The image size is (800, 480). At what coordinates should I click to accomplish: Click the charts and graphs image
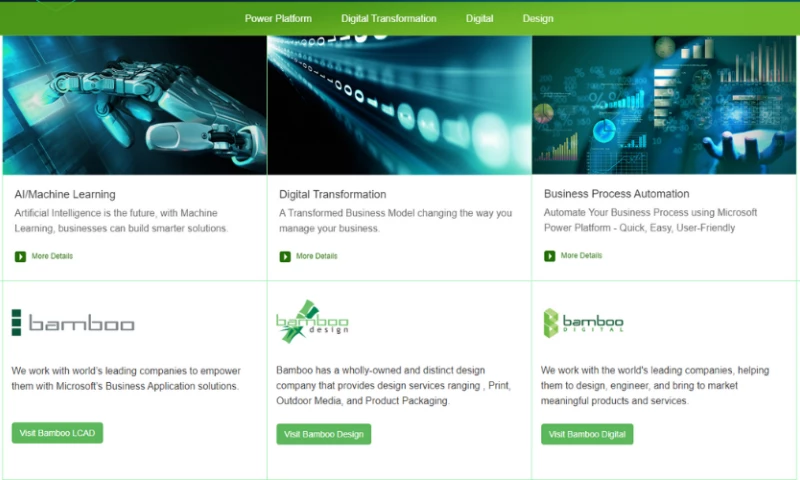pos(664,105)
